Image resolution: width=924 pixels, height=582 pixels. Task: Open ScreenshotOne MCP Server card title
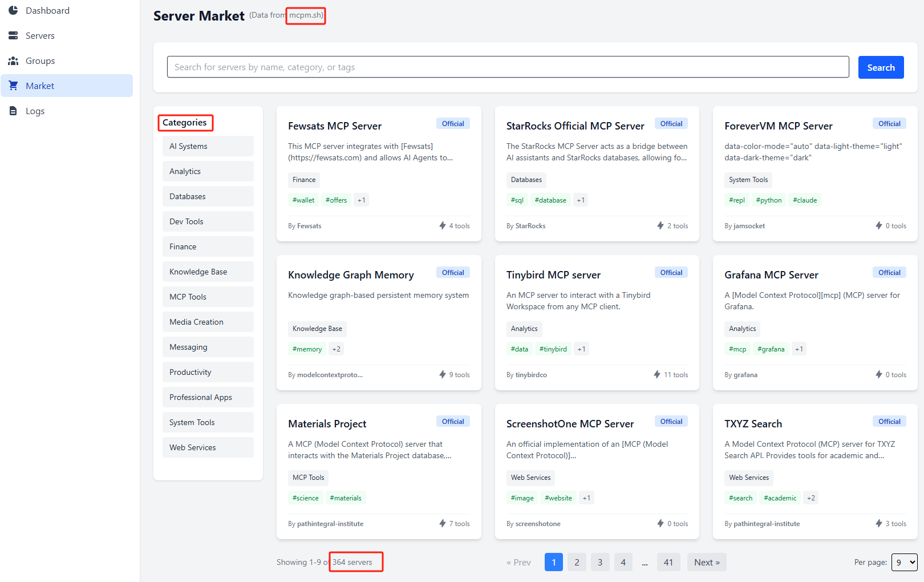click(x=570, y=424)
